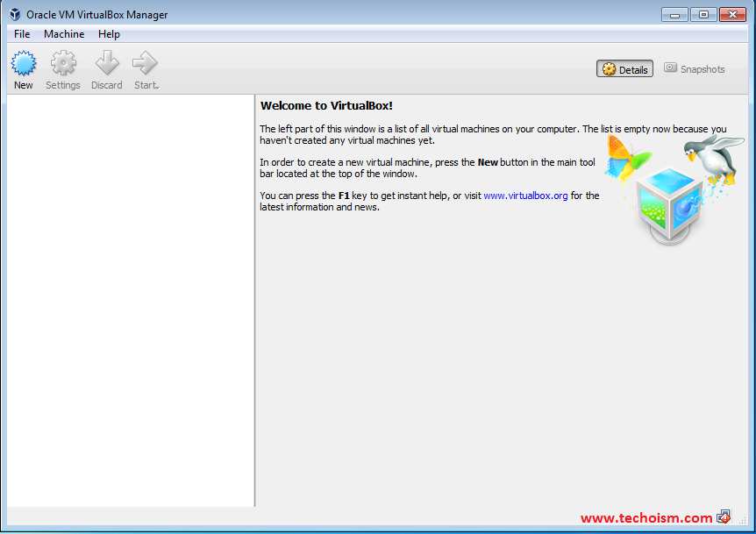Minimize the VirtualBox Manager window
This screenshot has height=534, width=756.
click(674, 15)
